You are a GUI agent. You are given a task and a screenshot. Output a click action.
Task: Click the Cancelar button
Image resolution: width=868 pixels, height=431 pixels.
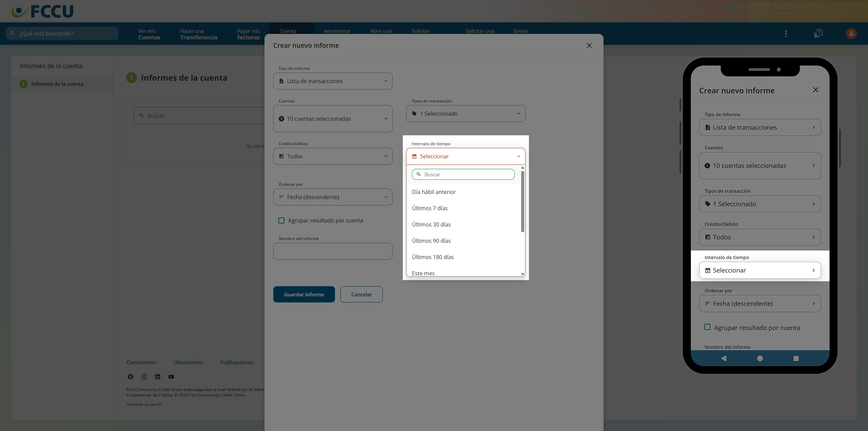(x=361, y=294)
